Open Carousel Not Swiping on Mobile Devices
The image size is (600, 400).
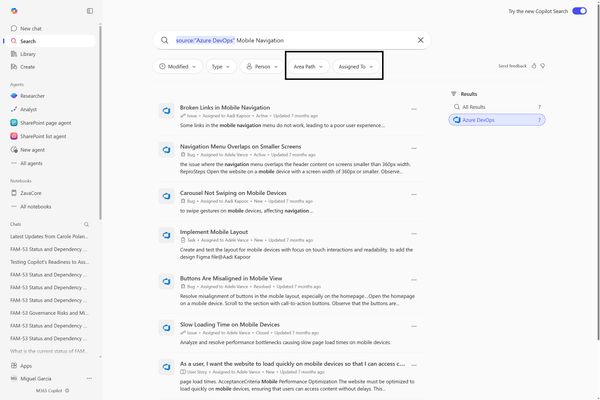(233, 193)
